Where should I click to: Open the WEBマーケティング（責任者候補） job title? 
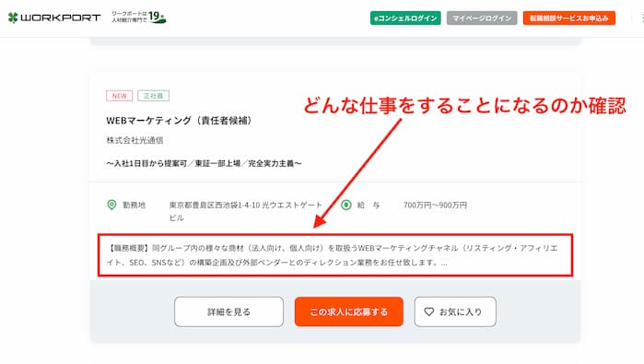point(179,121)
